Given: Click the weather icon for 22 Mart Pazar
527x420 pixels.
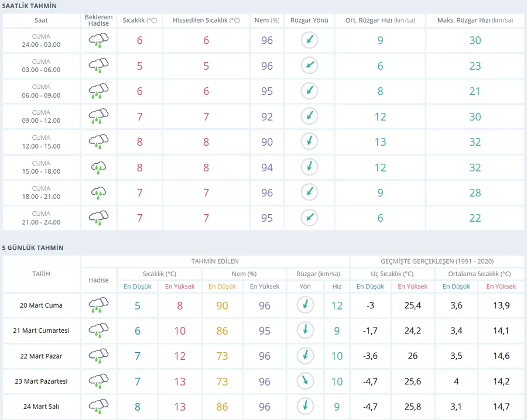Looking at the screenshot, I should (x=98, y=356).
